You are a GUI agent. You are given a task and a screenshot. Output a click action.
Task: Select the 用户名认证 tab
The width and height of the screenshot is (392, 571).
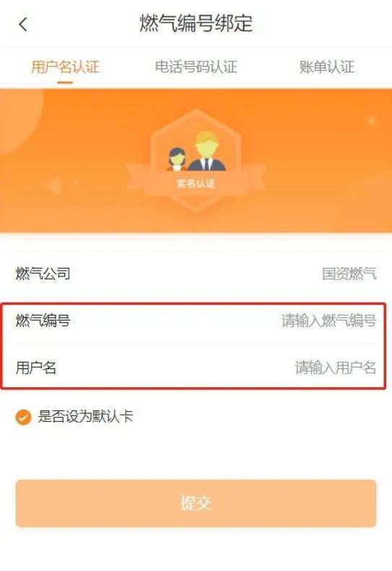[x=65, y=67]
